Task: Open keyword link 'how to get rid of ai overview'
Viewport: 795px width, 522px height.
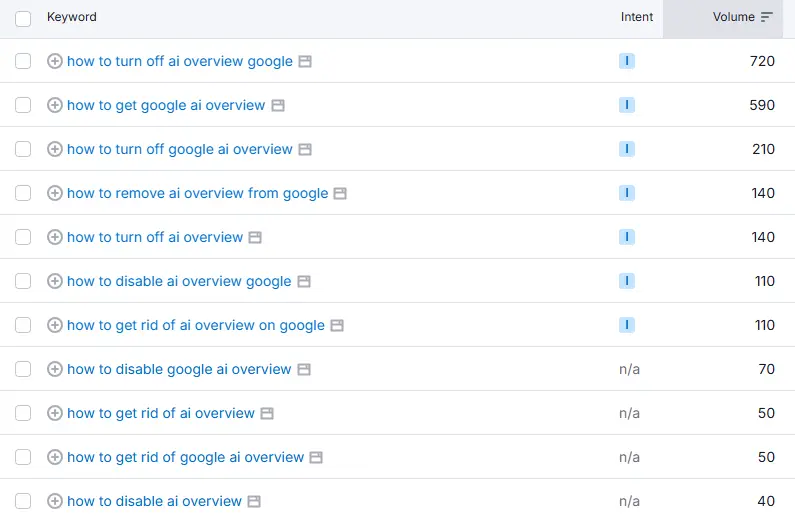Action: [161, 414]
